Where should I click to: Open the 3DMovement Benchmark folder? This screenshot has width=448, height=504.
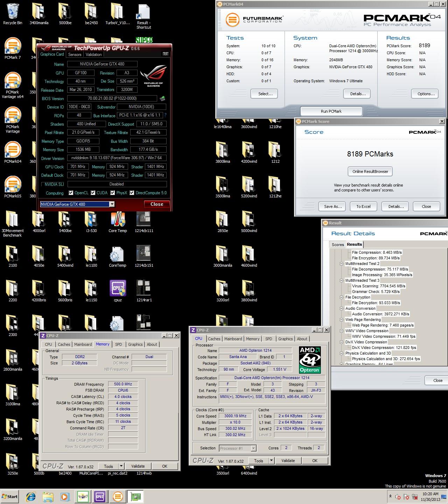[x=13, y=224]
